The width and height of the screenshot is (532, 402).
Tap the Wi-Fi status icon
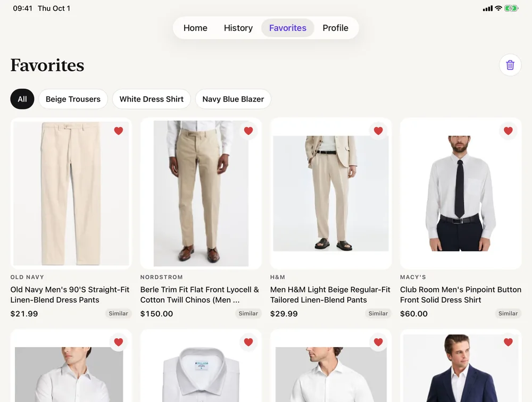498,8
